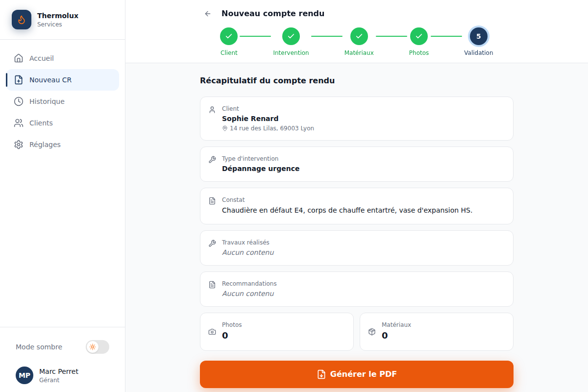The height and width of the screenshot is (392, 588).
Task: Click the back arrow next to Nouveau compte rendu
Action: [208, 14]
